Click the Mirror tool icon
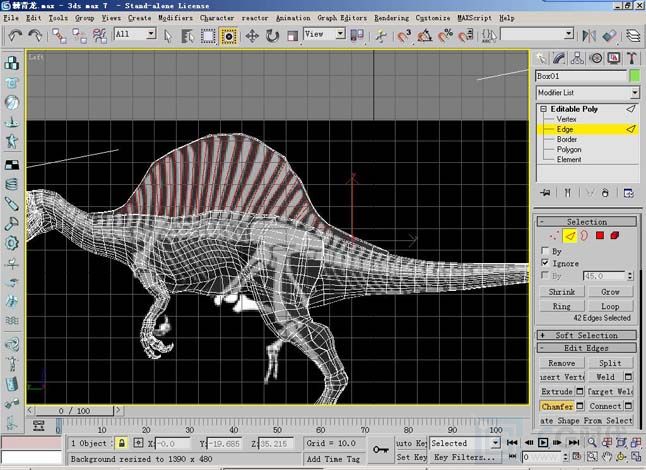 pos(589,36)
